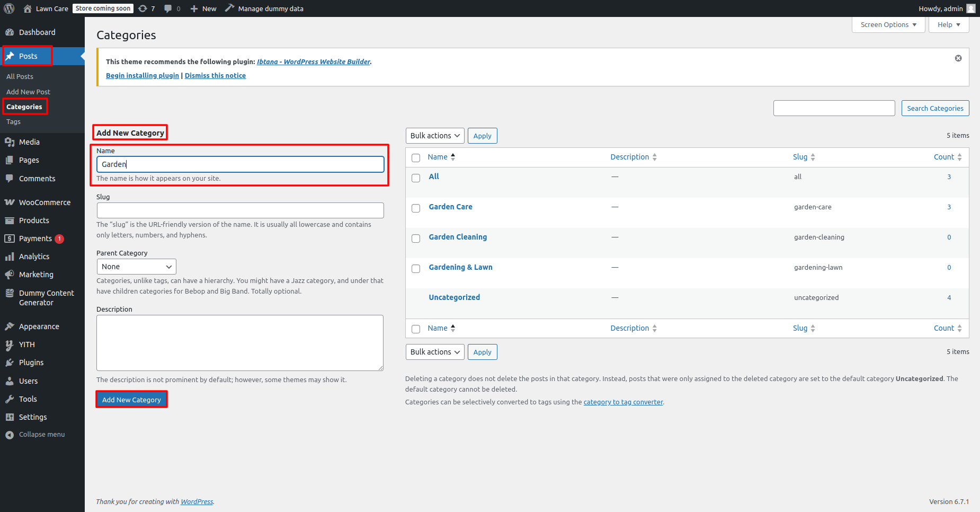
Task: Click the WordPress logo icon
Action: click(9, 8)
